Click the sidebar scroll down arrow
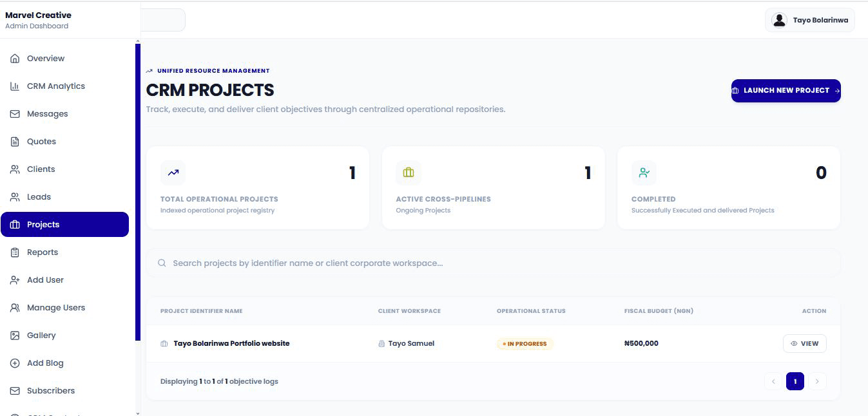868x416 pixels. click(x=138, y=413)
